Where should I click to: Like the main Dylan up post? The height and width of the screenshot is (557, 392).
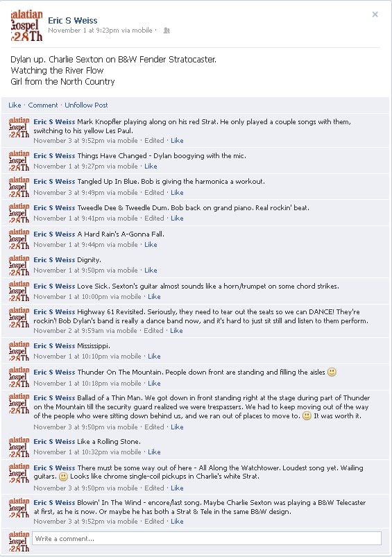point(15,105)
